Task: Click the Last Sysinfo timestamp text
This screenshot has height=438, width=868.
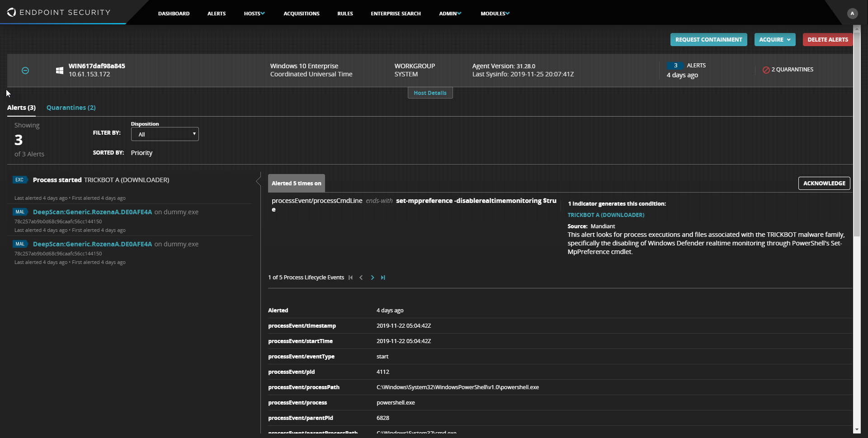Action: coord(523,74)
